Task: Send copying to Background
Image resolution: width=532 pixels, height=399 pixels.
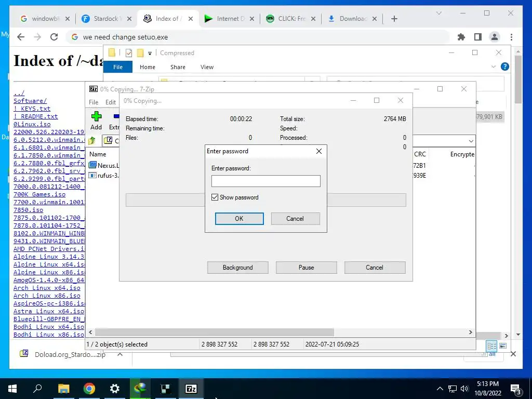Action: pos(238,268)
